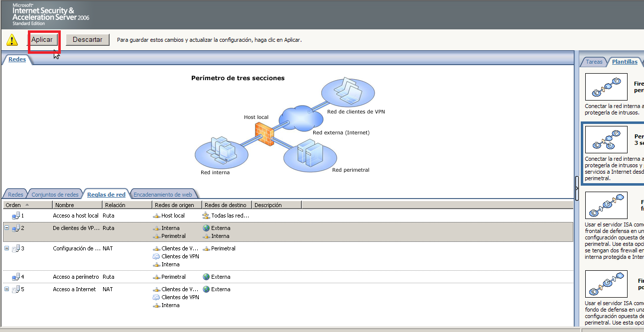Image resolution: width=644 pixels, height=332 pixels.
Task: Click the warning triangle icon near Aplicar
Action: coord(11,39)
